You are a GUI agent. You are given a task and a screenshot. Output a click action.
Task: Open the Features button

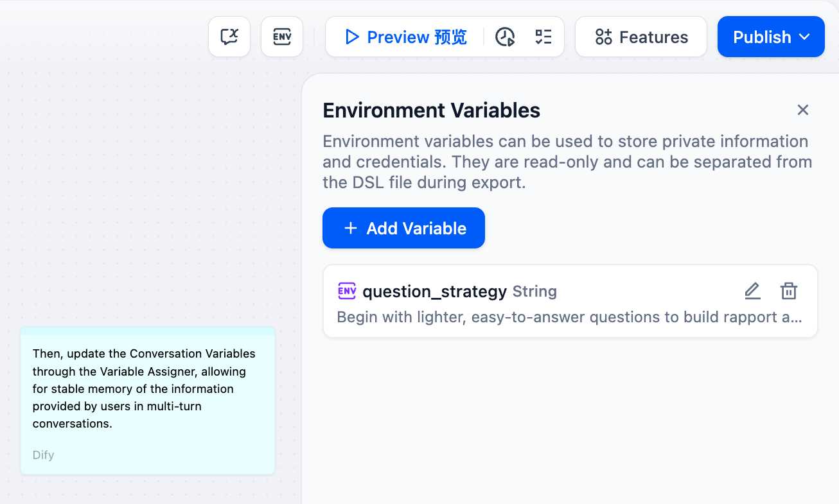click(x=641, y=37)
